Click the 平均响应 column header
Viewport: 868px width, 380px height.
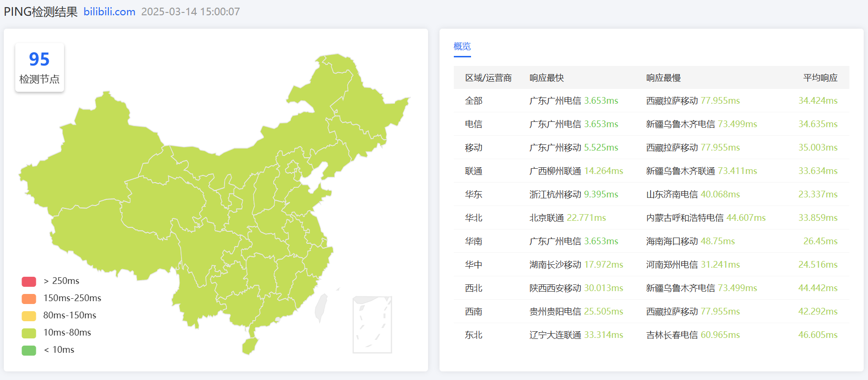820,78
